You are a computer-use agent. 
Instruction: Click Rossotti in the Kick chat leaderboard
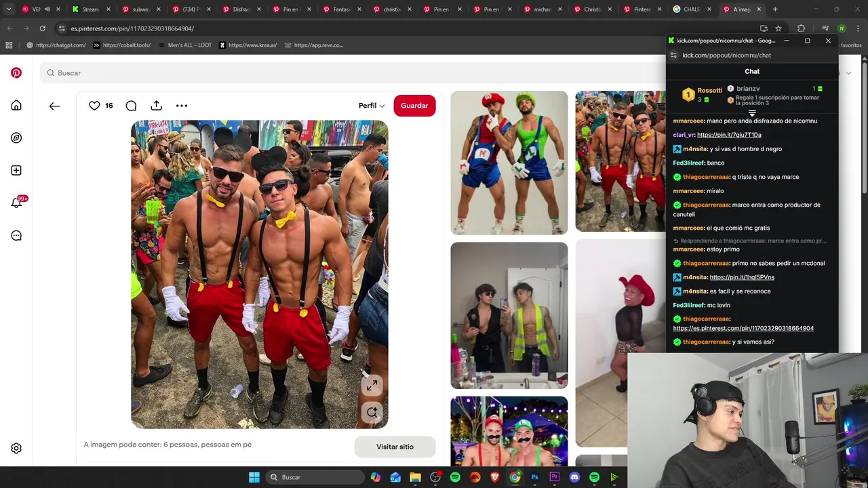click(710, 90)
